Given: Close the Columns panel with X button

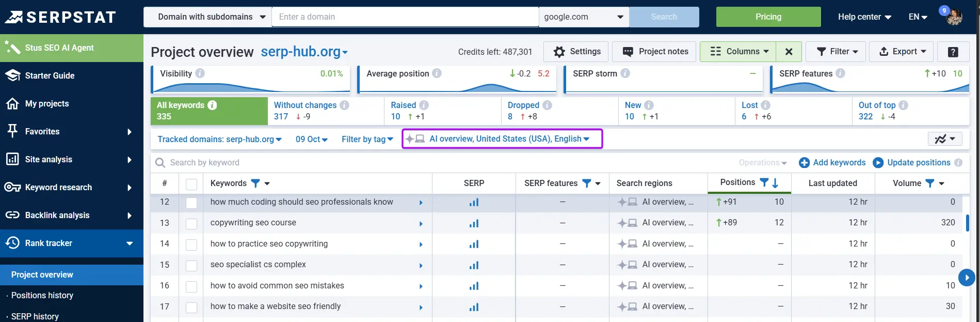Looking at the screenshot, I should (789, 52).
